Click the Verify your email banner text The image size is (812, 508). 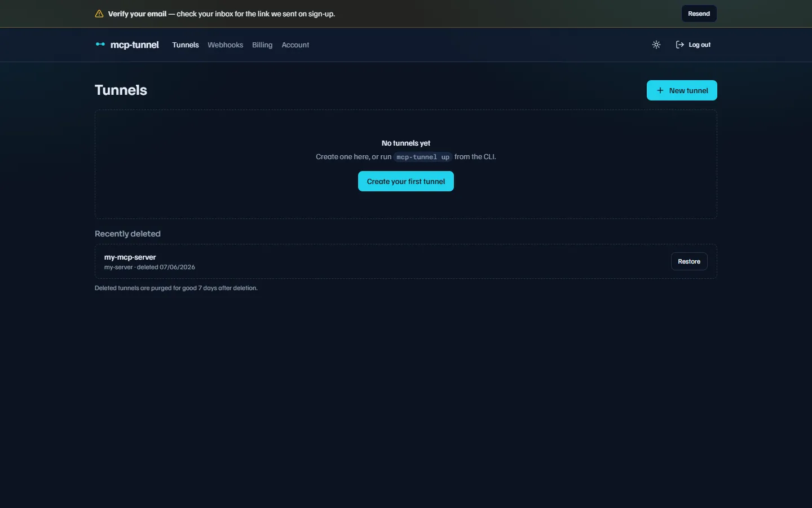click(x=222, y=14)
